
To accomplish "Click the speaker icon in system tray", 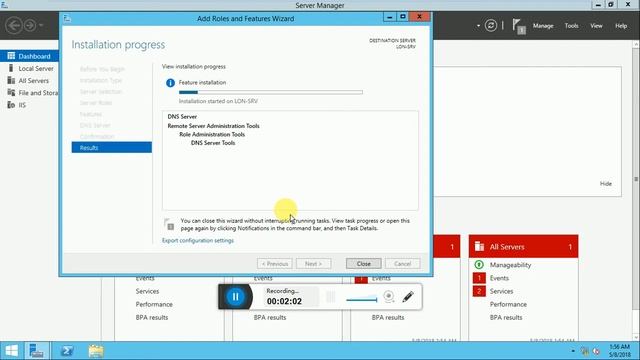I will (x=596, y=351).
